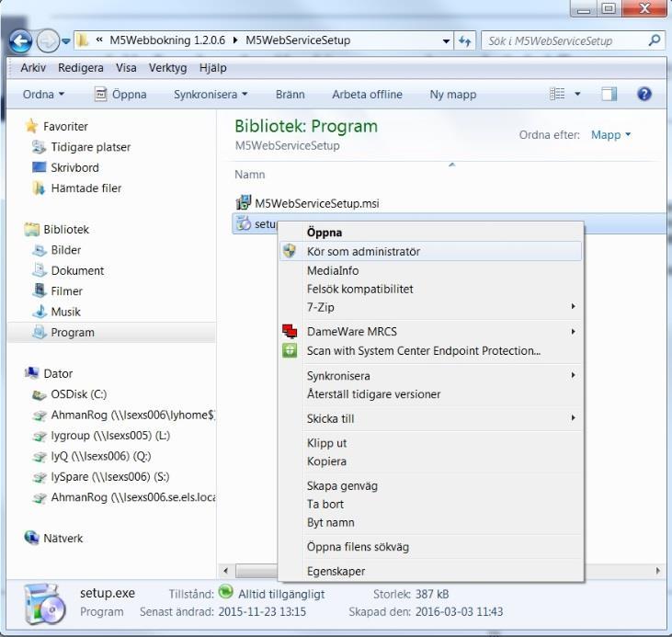Click Ny mapp in the toolbar

pyautogui.click(x=453, y=95)
